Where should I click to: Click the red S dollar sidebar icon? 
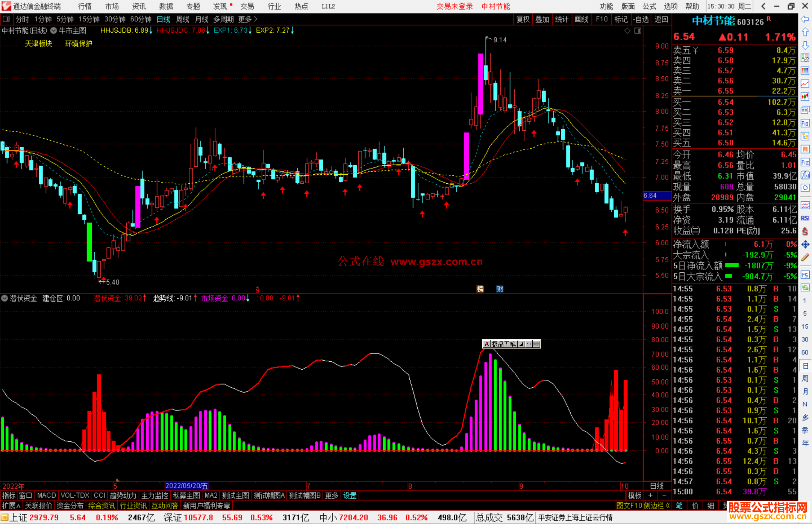(x=805, y=231)
